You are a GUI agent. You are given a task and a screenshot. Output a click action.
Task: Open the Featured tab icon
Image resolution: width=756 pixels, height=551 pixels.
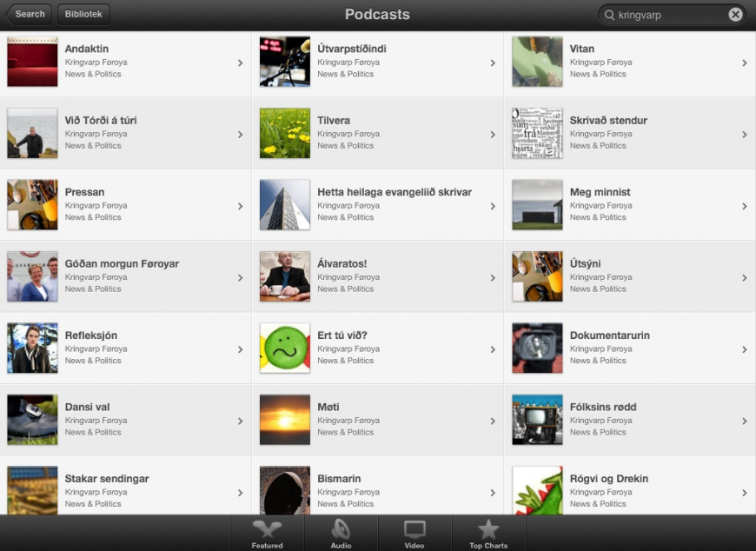tap(267, 530)
